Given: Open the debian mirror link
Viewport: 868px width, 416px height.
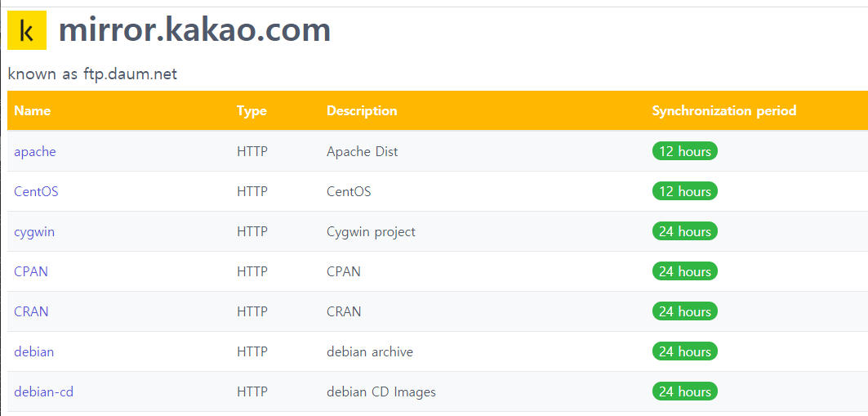Looking at the screenshot, I should pos(33,351).
